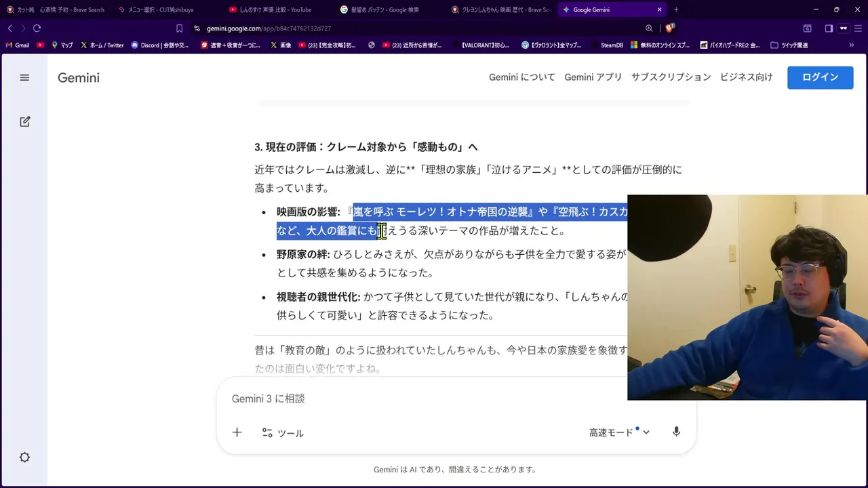Open the '無料のオンライン スプ' bookmark
Viewport: 868px width, 488px height.
point(660,45)
